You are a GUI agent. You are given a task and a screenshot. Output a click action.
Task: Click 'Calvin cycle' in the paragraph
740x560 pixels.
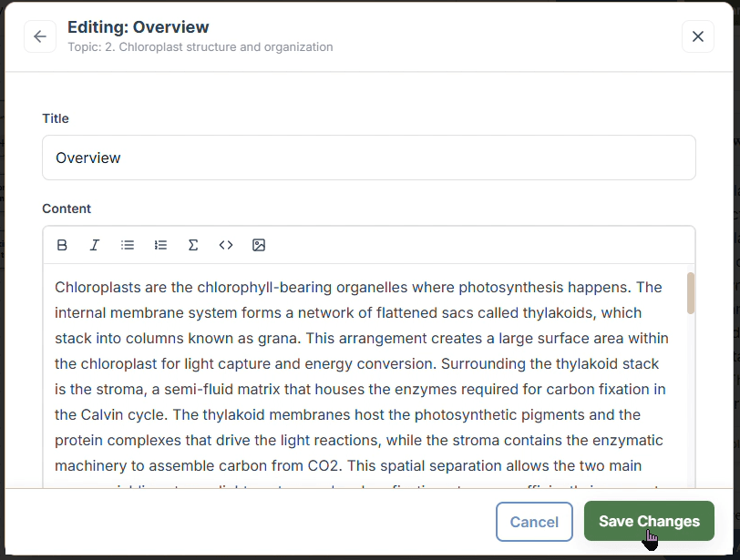(111, 415)
